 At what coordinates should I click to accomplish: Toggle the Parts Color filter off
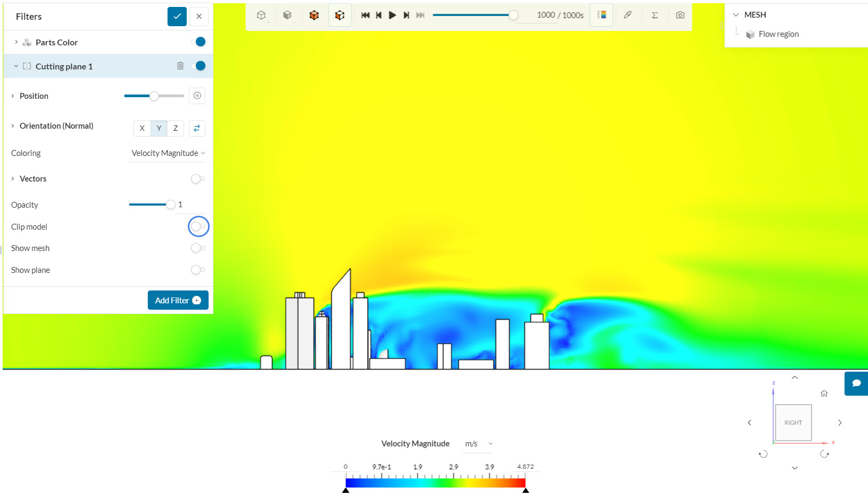[x=198, y=42]
